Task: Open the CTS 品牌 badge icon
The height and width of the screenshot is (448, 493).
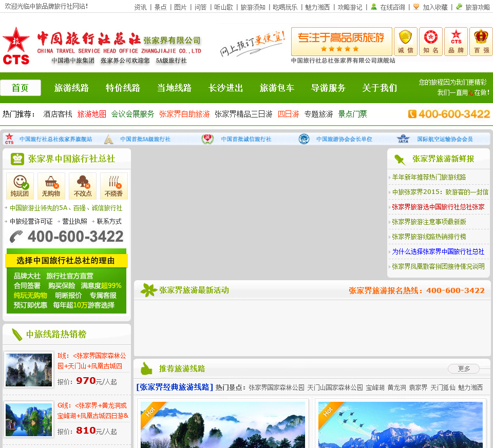Action: click(456, 42)
